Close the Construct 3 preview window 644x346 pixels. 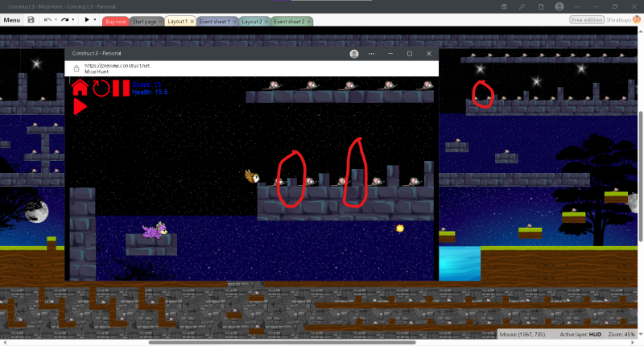(x=429, y=54)
